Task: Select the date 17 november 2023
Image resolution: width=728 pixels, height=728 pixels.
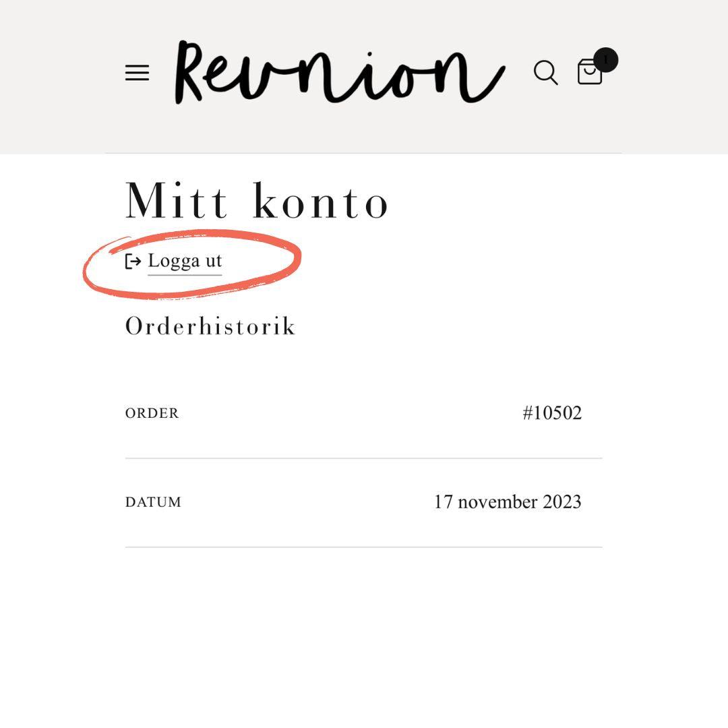Action: [x=507, y=502]
